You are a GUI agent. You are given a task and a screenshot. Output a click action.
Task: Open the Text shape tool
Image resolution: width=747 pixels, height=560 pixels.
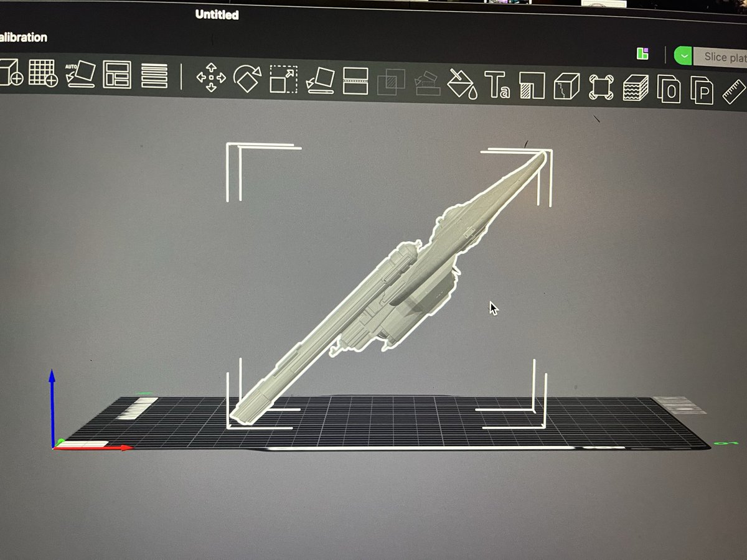point(497,85)
